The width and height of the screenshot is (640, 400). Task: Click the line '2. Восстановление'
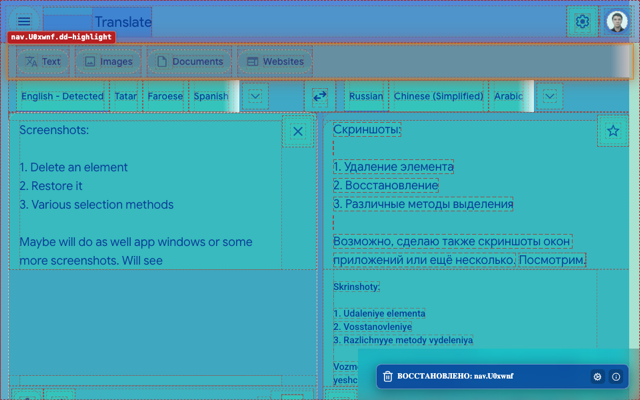386,185
